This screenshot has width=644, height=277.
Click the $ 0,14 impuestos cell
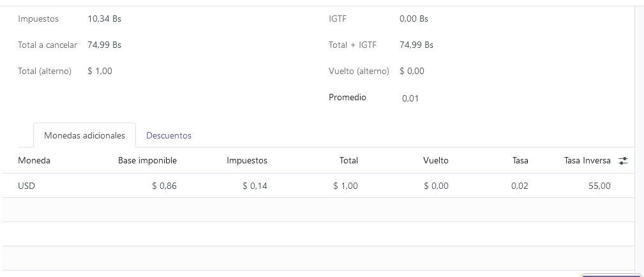(x=255, y=186)
